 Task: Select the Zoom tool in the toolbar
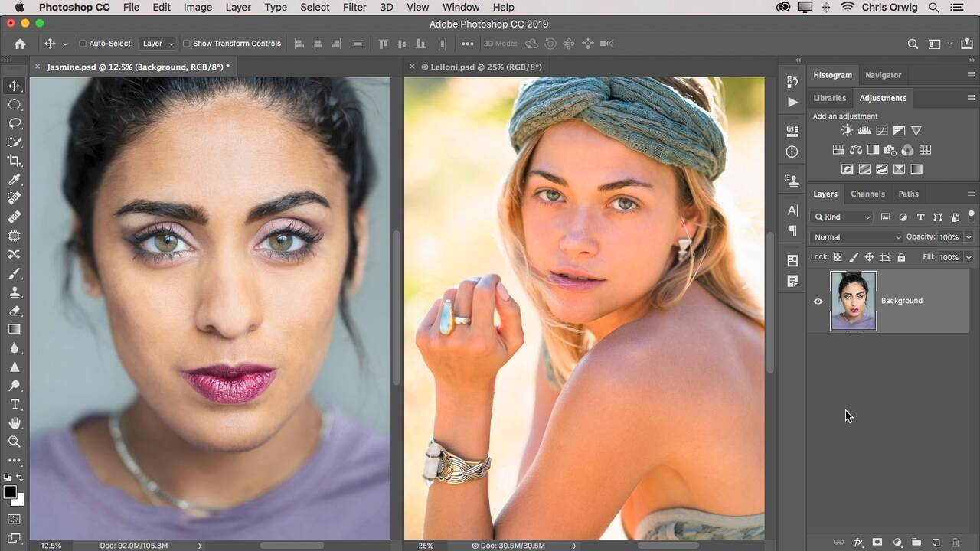14,442
